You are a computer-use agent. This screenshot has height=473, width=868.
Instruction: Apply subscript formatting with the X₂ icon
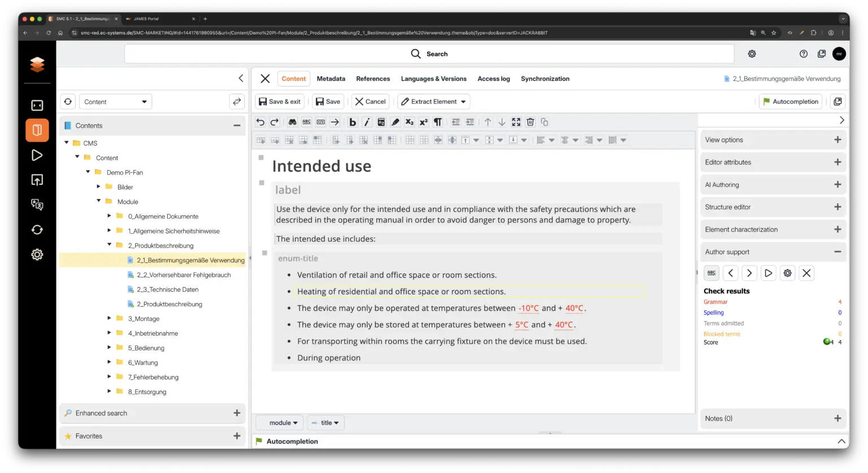(x=409, y=122)
